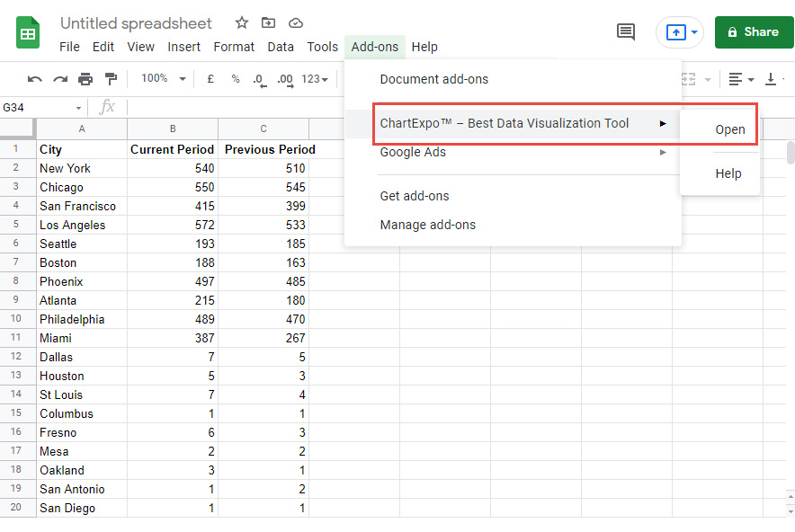Viewport: 795px width, 532px height.
Task: Click the merge cells icon
Action: (688, 79)
